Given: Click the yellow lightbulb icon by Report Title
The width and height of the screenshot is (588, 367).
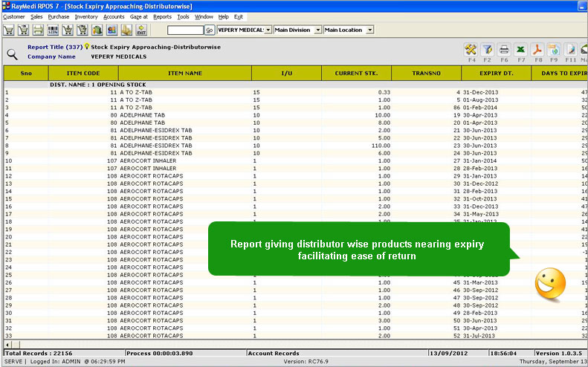Looking at the screenshot, I should tap(87, 47).
